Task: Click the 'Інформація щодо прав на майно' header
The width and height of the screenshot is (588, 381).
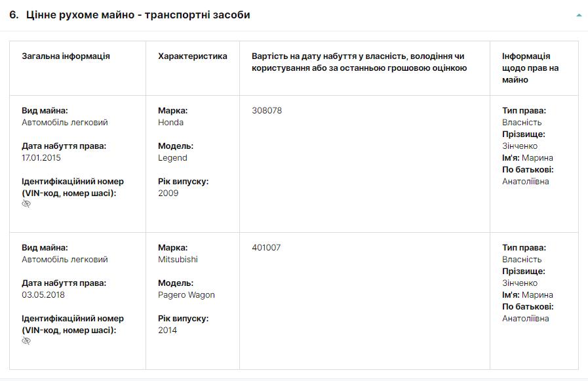Action: tap(530, 68)
